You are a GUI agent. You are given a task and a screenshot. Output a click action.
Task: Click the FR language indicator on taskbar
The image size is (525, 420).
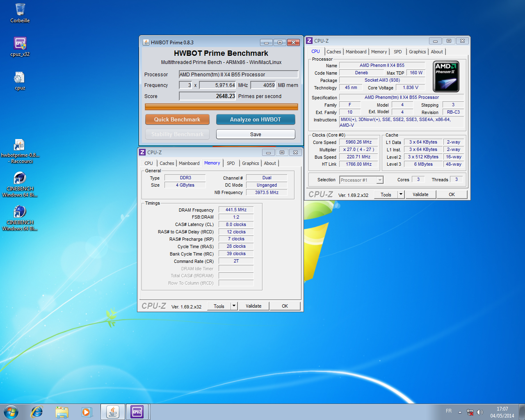tap(449, 411)
